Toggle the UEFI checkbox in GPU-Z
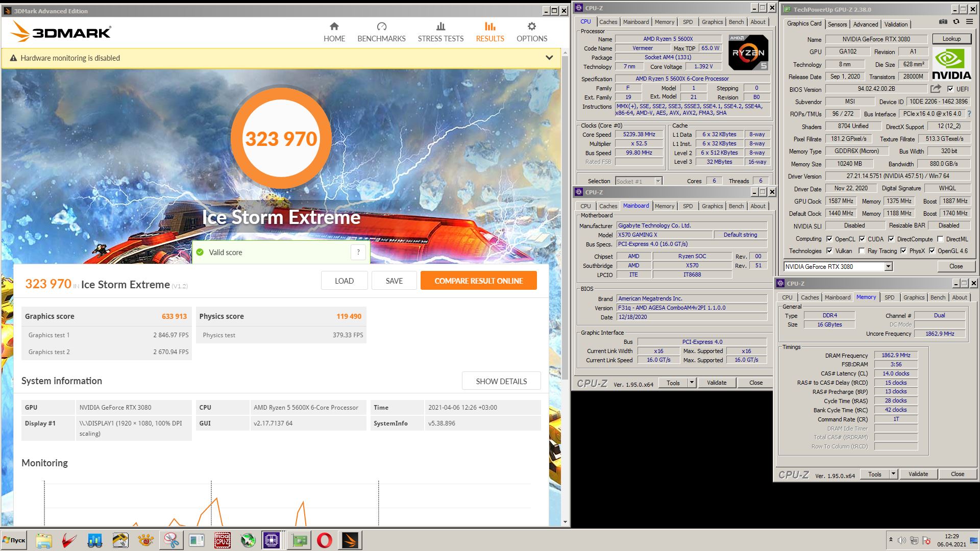 click(950, 89)
